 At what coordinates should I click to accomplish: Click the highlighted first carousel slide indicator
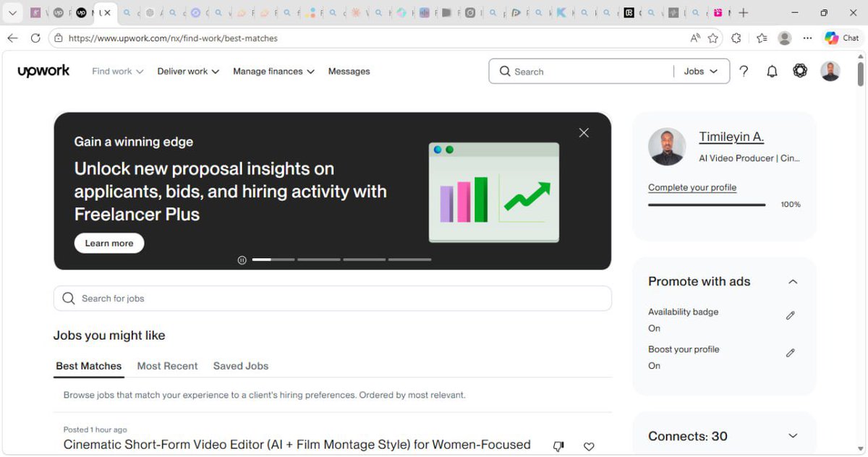273,260
